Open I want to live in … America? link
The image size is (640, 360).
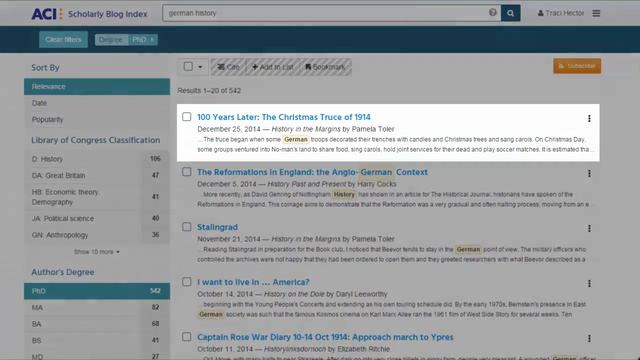[253, 282]
